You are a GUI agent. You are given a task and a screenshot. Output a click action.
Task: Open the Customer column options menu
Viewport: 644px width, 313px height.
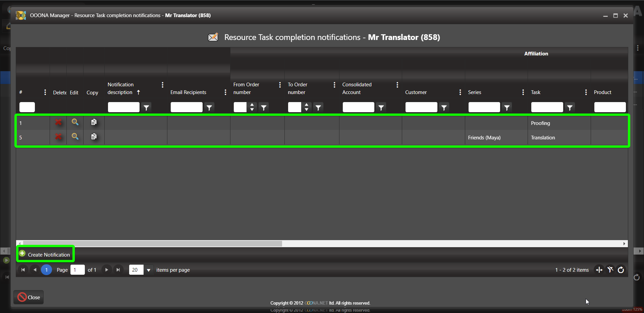click(x=460, y=92)
